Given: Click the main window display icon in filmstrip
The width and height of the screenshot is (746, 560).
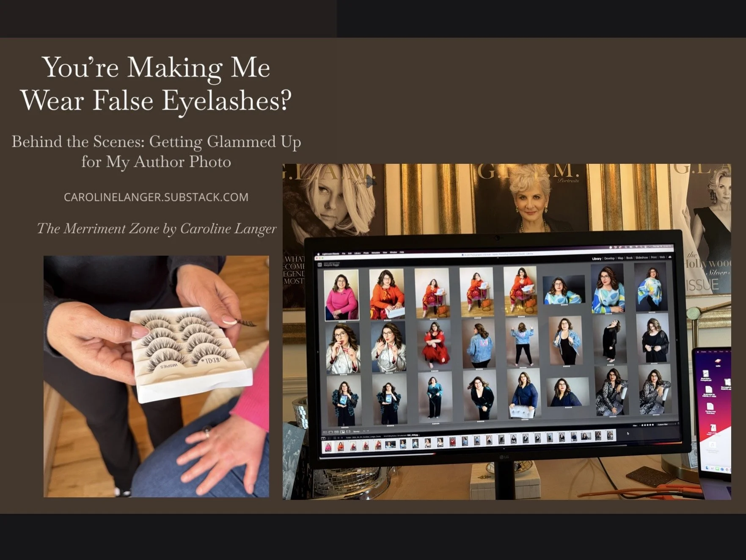Looking at the screenshot, I should pyautogui.click(x=323, y=439).
